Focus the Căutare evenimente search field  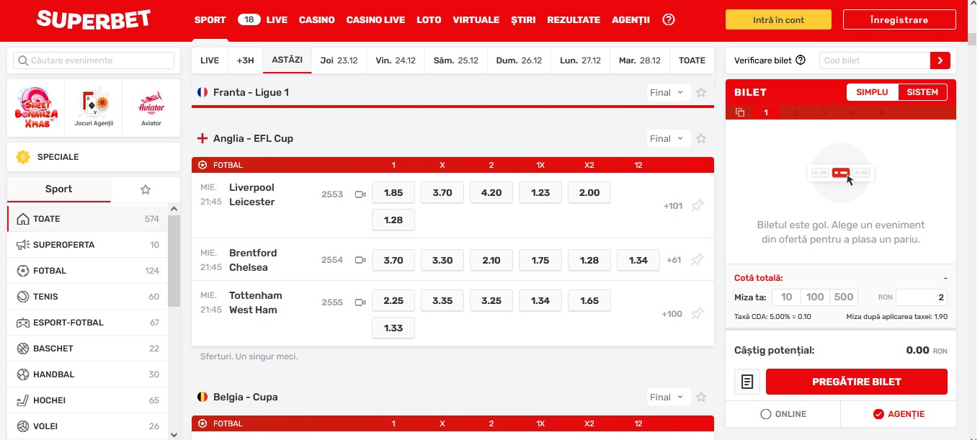click(x=94, y=60)
